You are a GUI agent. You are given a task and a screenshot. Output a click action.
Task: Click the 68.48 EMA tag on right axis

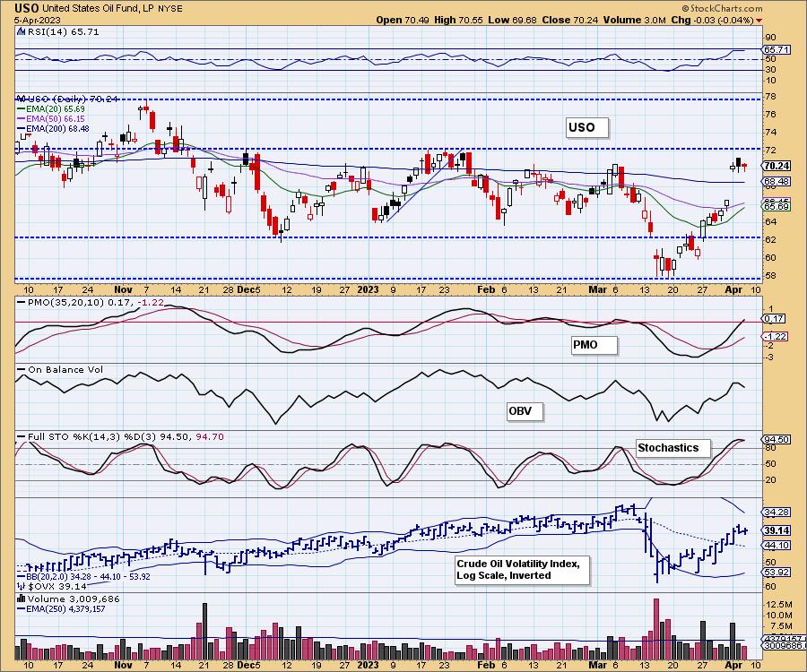pos(777,182)
